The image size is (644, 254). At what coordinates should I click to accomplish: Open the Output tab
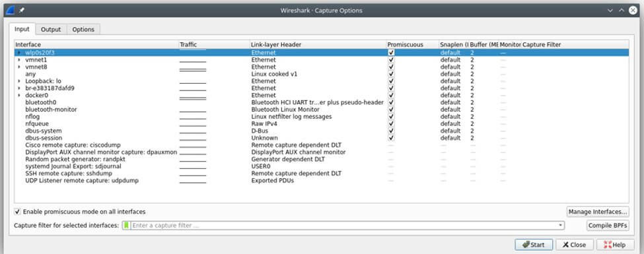pos(51,30)
